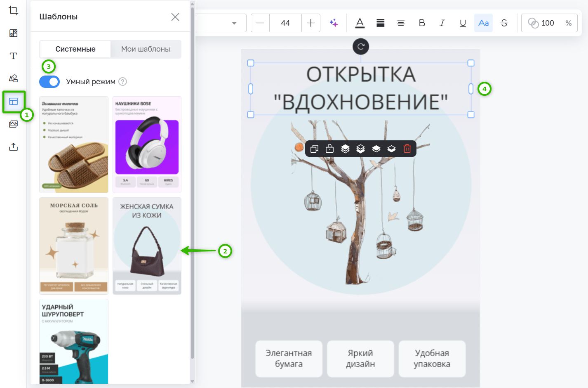Click the font size field showing 44
The height and width of the screenshot is (388, 588).
coord(285,23)
